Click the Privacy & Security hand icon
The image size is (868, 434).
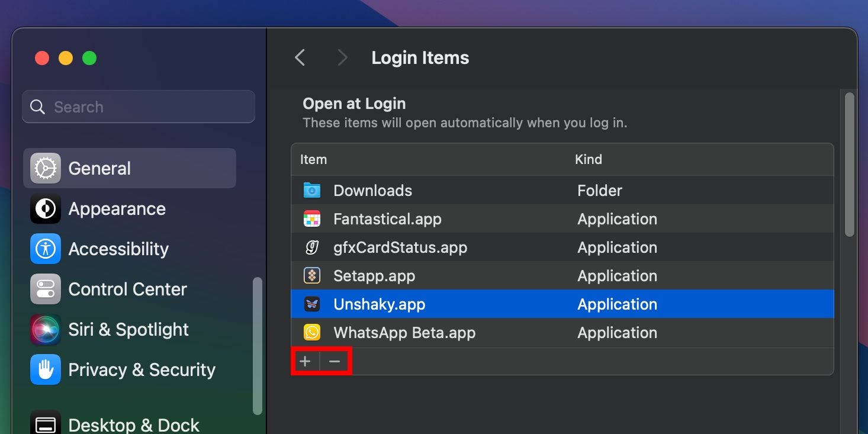click(45, 369)
